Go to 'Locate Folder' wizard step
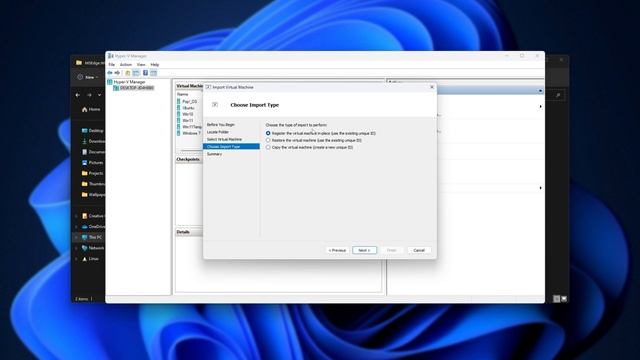 click(218, 132)
